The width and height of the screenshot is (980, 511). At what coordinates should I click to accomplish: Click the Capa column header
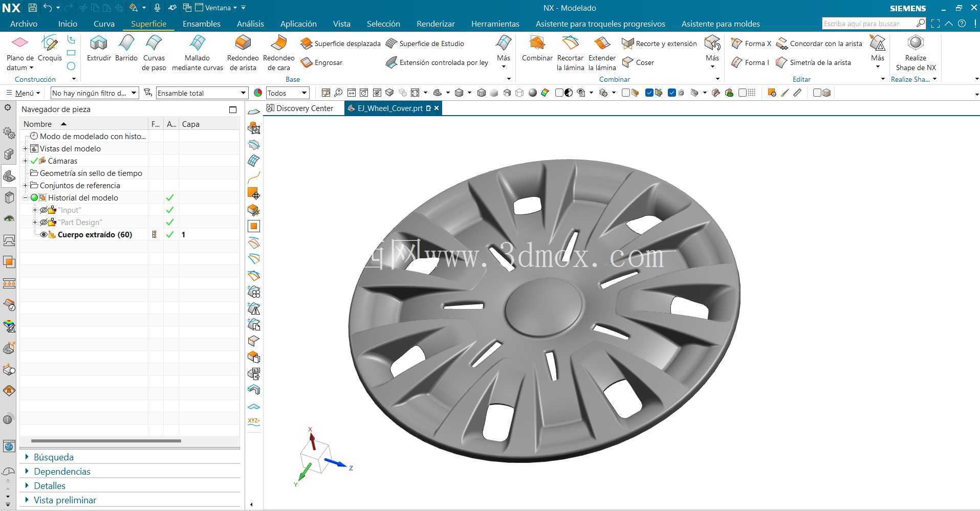[209, 124]
